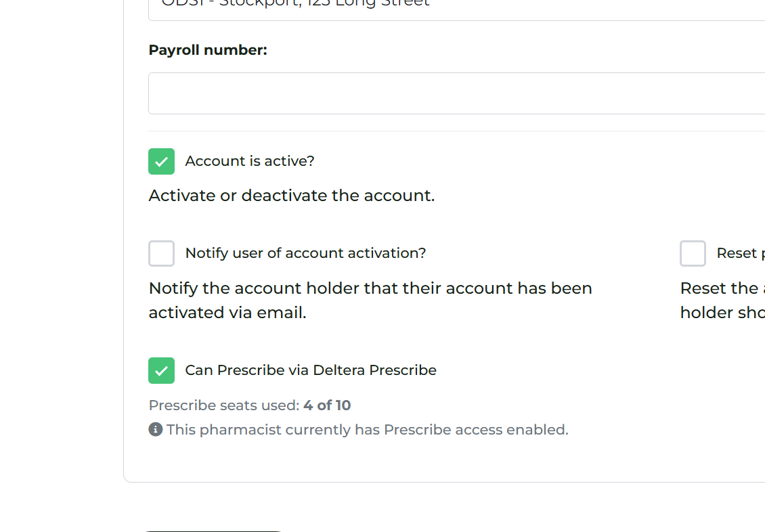Image resolution: width=765 pixels, height=532 pixels.
Task: Tick the Reset checkbox on the right
Action: coord(693,254)
